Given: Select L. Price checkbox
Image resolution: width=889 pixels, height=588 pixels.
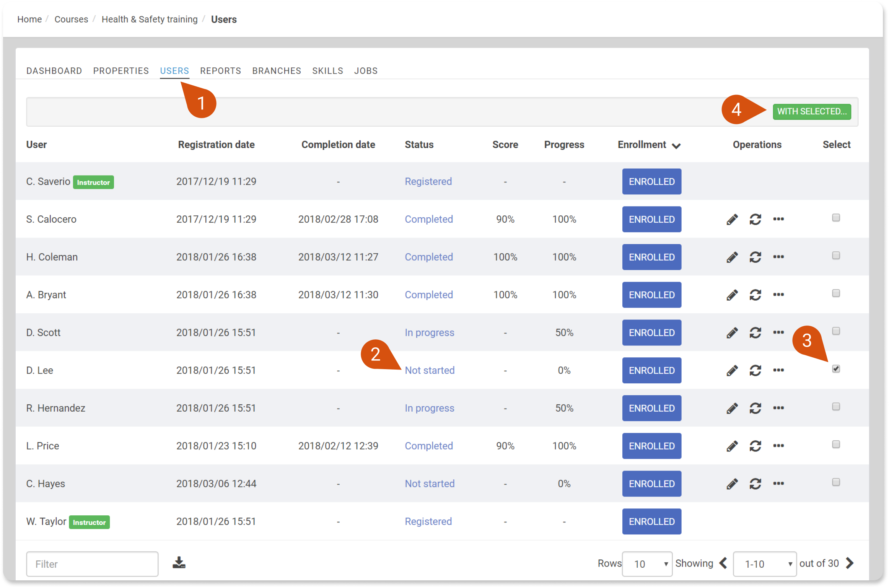Looking at the screenshot, I should [x=836, y=445].
